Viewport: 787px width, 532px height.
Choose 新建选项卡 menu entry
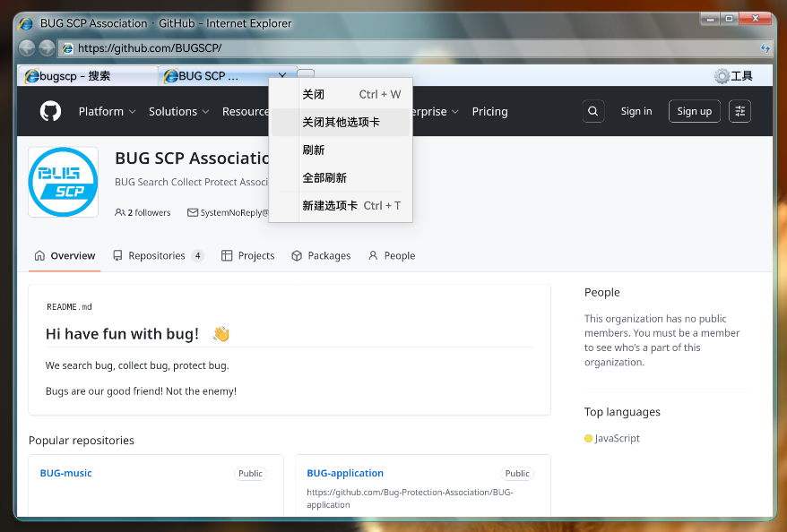click(342, 206)
